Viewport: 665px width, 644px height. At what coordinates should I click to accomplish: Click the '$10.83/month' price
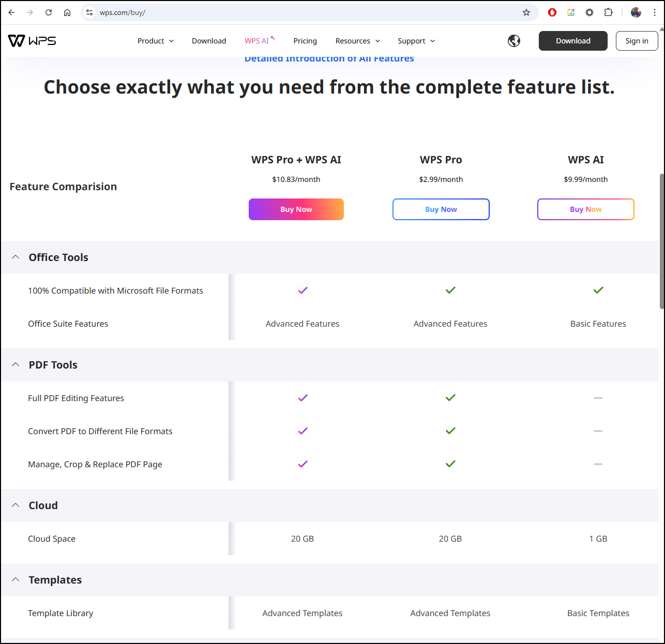(x=296, y=179)
